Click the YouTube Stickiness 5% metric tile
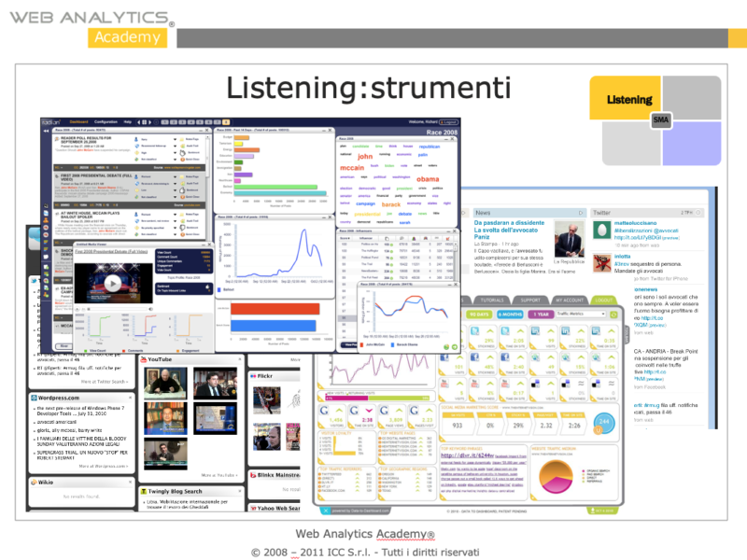This screenshot has width=747, height=560. click(x=482, y=388)
